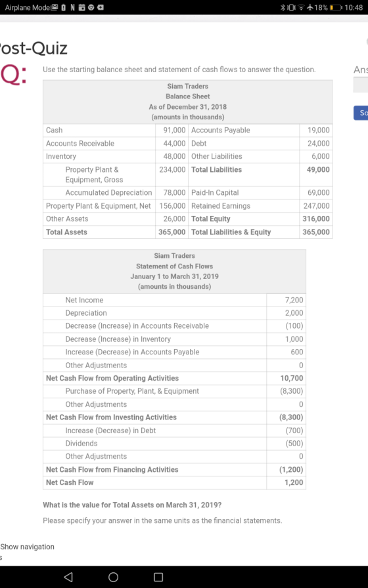Tap the battery icon in status bar

point(336,7)
